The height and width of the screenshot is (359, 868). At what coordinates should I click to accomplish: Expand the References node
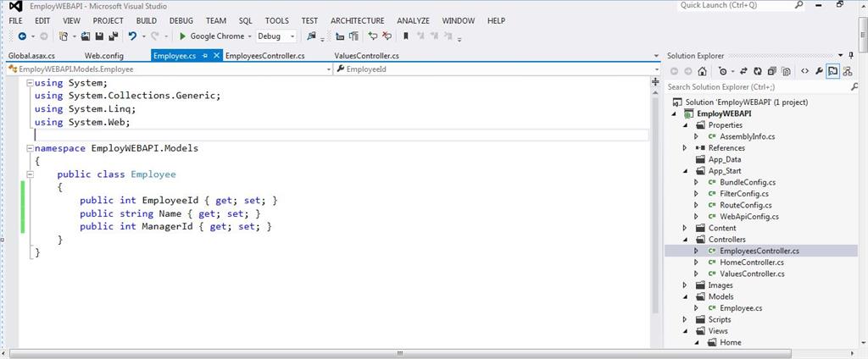point(685,148)
